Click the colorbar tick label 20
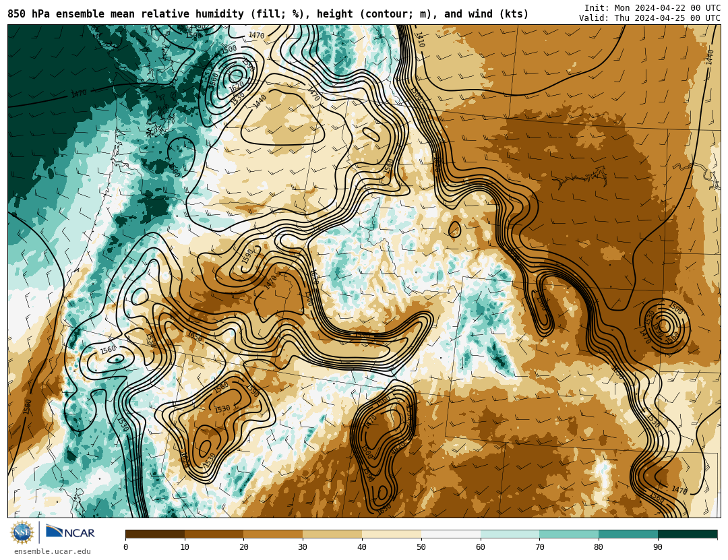The width and height of the screenshot is (728, 560). 244,547
